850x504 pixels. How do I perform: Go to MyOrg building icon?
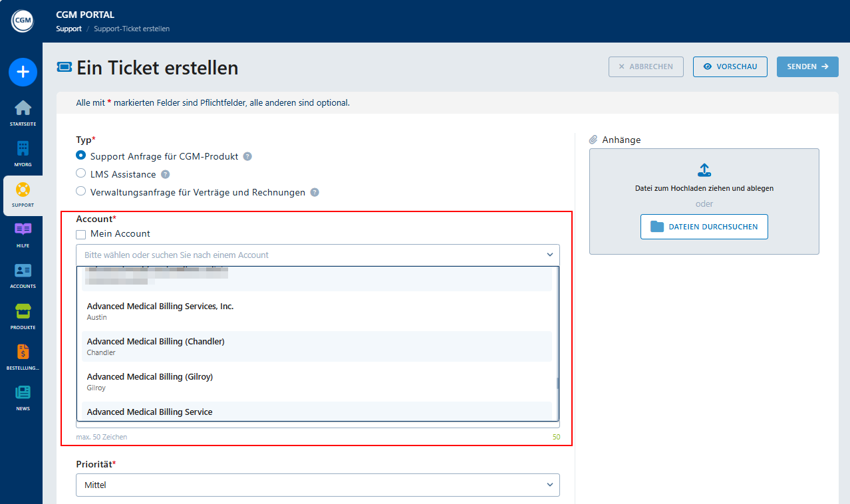23,149
